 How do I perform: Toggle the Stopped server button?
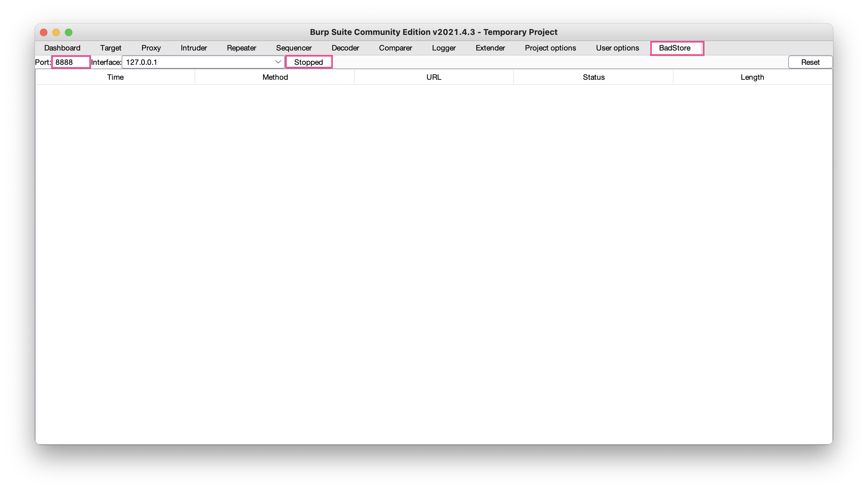click(x=308, y=62)
